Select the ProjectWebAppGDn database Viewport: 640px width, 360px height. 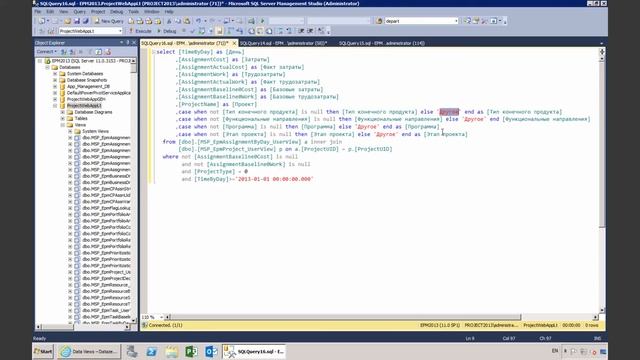click(86, 99)
